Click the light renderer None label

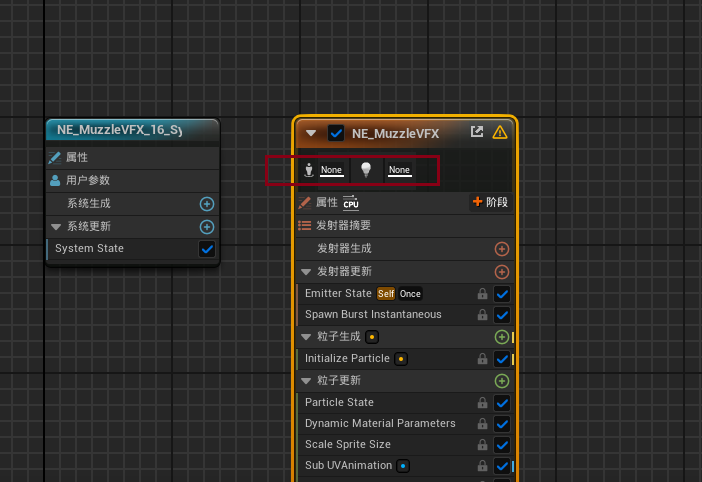pos(399,170)
